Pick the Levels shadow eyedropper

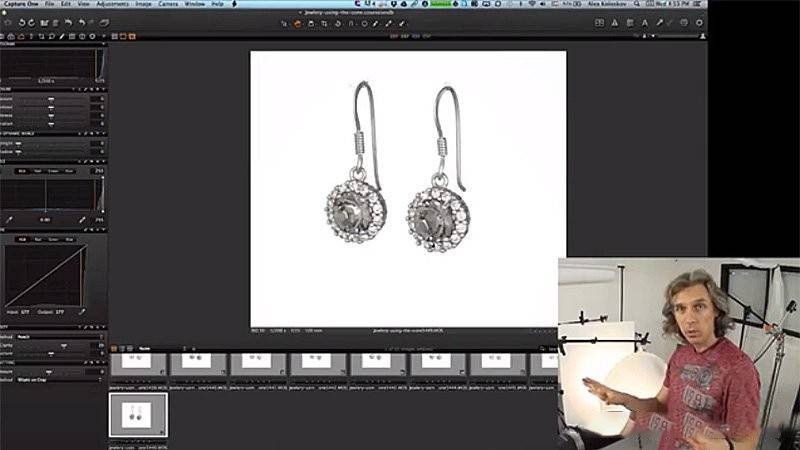9,219
